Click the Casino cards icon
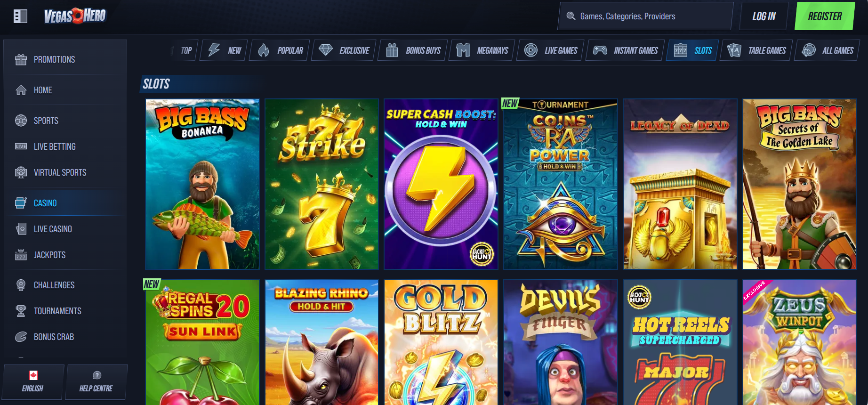Viewport: 868px width, 405px height. pyautogui.click(x=21, y=203)
